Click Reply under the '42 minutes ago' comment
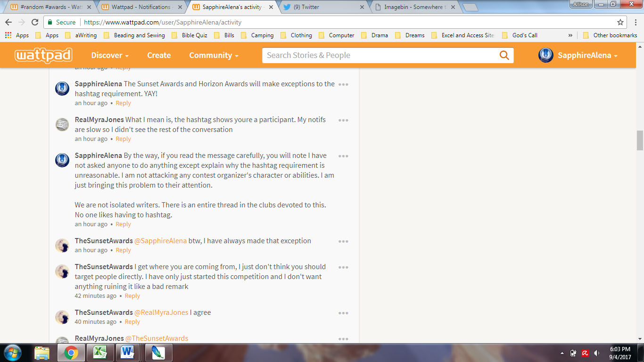The height and width of the screenshot is (362, 644). (x=132, y=296)
